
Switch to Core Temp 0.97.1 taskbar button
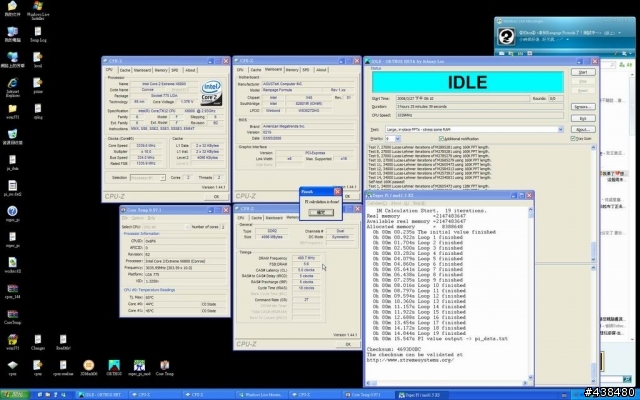[x=367, y=395]
